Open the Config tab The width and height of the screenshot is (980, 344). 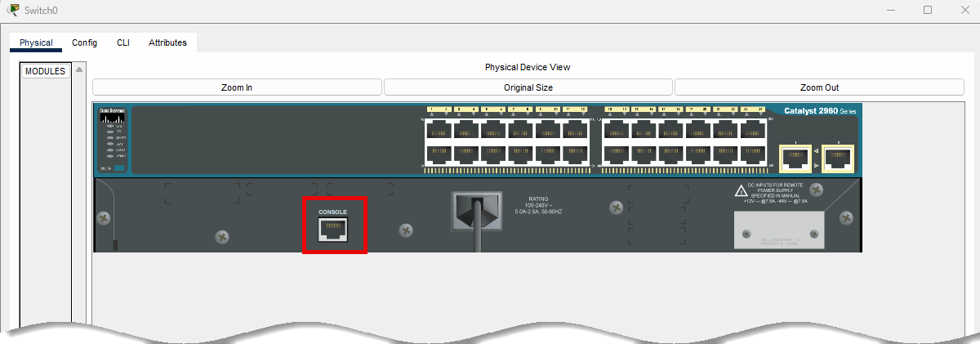[x=84, y=42]
